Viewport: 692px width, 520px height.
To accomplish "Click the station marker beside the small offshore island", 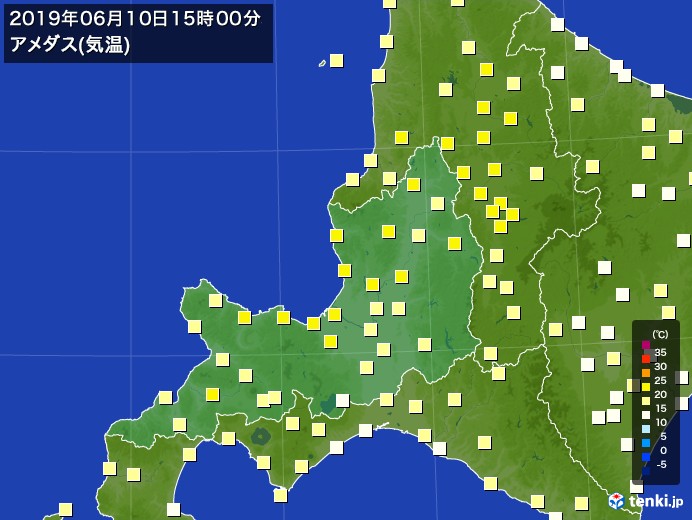I will [x=336, y=60].
